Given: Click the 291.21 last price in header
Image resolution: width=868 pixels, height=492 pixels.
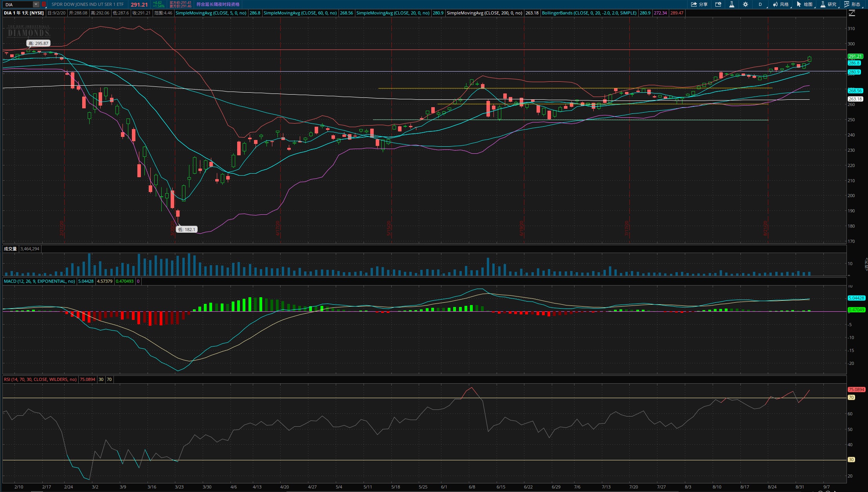Looking at the screenshot, I should [139, 5].
